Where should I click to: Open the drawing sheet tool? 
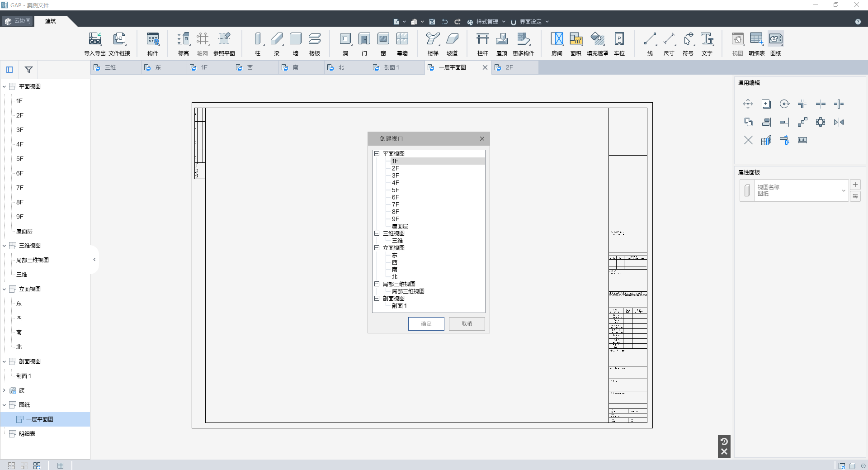(776, 44)
